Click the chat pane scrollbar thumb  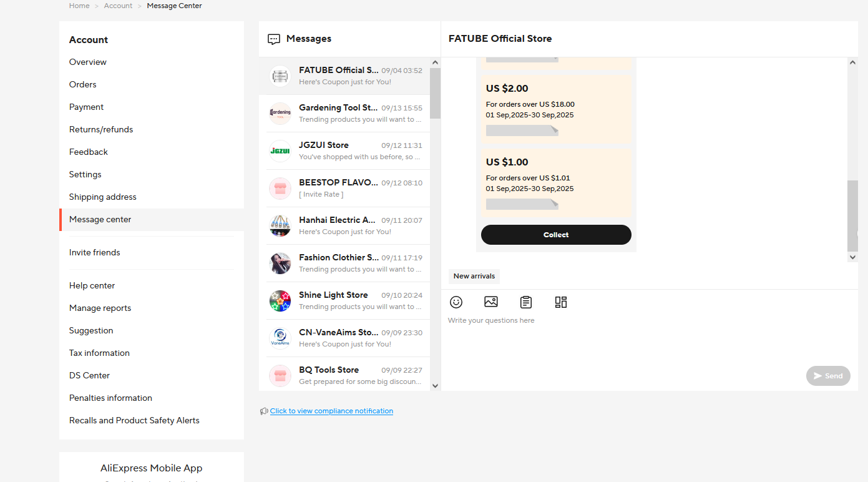tap(853, 216)
